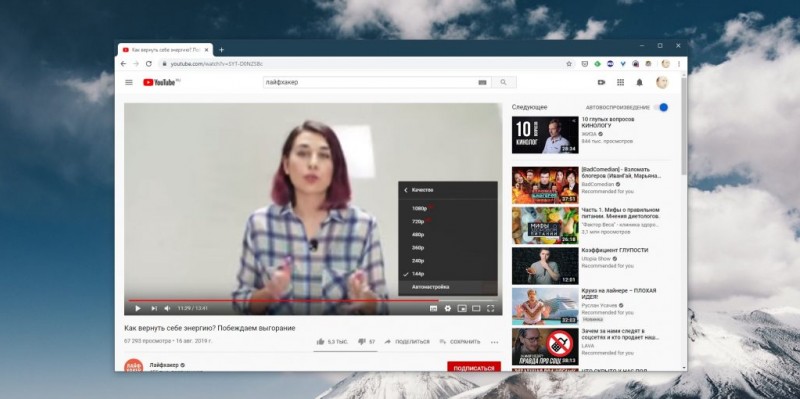Open the YouTube apps grid icon
800x399 pixels.
click(x=620, y=82)
